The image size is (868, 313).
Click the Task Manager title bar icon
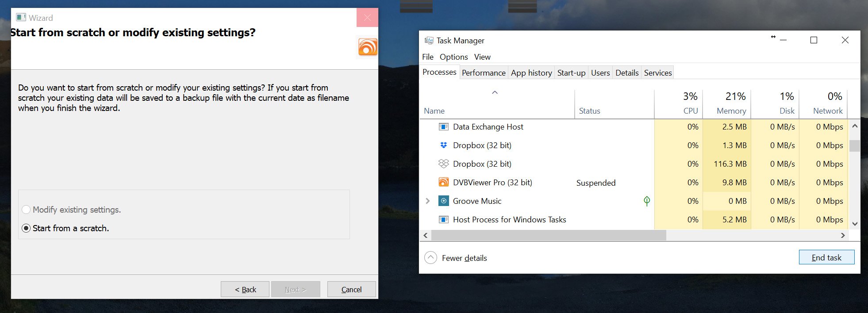tap(429, 40)
